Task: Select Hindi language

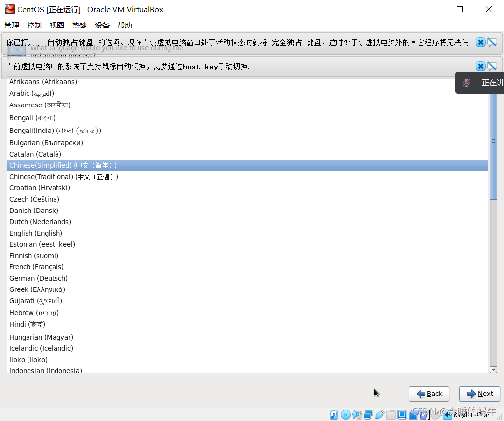Action: click(x=247, y=324)
